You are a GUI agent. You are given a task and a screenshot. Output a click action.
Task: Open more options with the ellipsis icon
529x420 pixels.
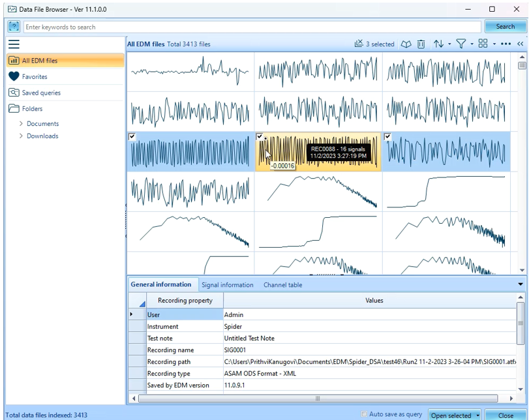[x=504, y=44]
